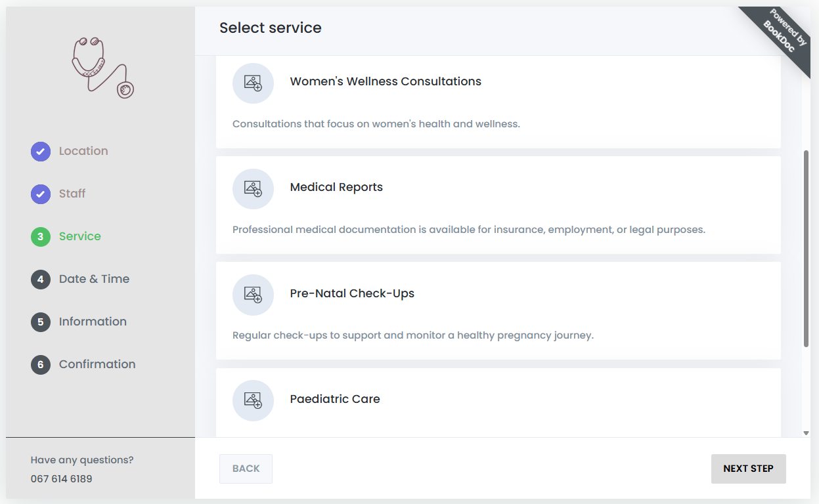Select Women's Wellness Consultations service title
Image resolution: width=819 pixels, height=504 pixels.
coord(386,81)
